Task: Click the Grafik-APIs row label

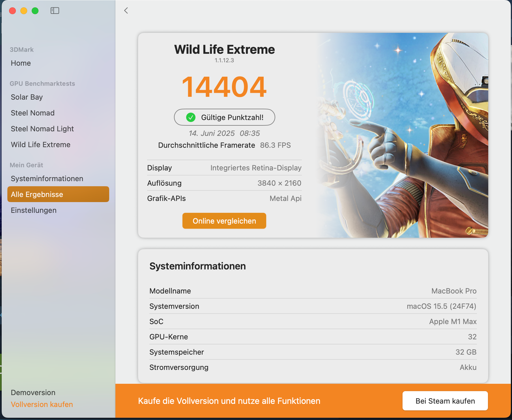Action: point(167,198)
